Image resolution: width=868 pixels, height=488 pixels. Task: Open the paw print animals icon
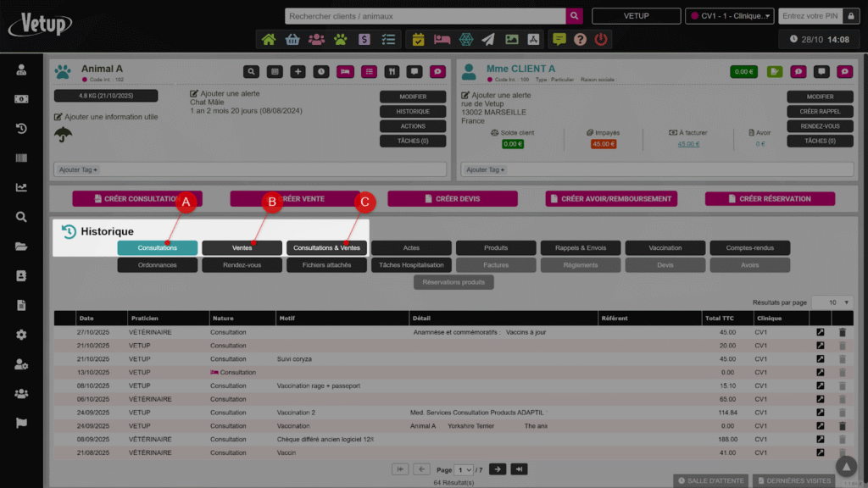[x=341, y=39]
